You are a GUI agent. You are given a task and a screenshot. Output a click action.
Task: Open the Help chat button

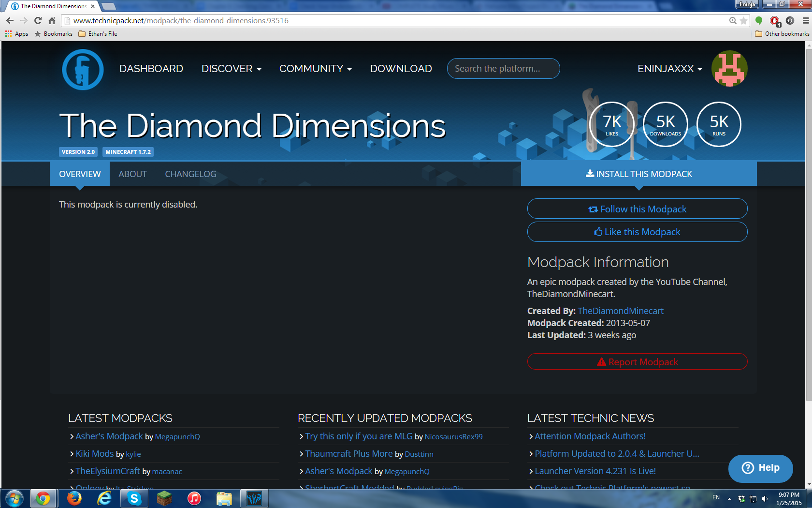(761, 468)
